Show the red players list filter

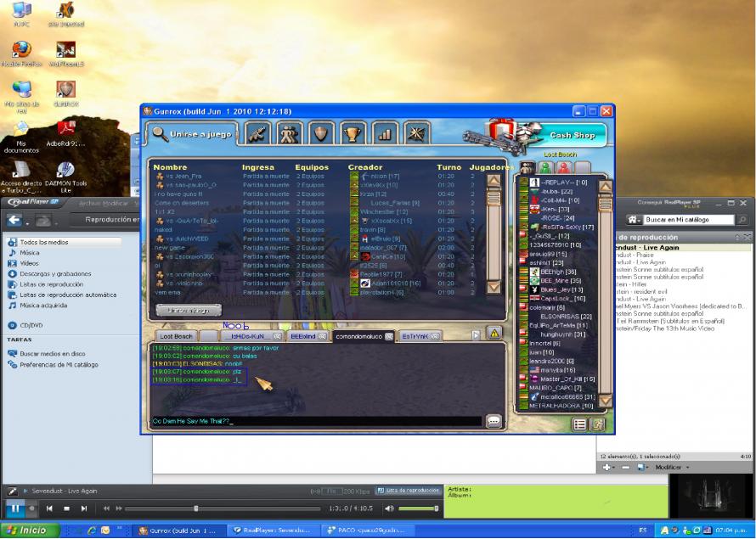coord(563,167)
